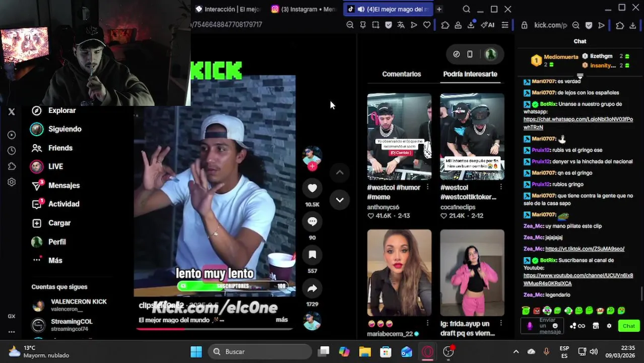The image size is (644, 363).
Task: Expand video caption with más
Action: [x=282, y=320]
